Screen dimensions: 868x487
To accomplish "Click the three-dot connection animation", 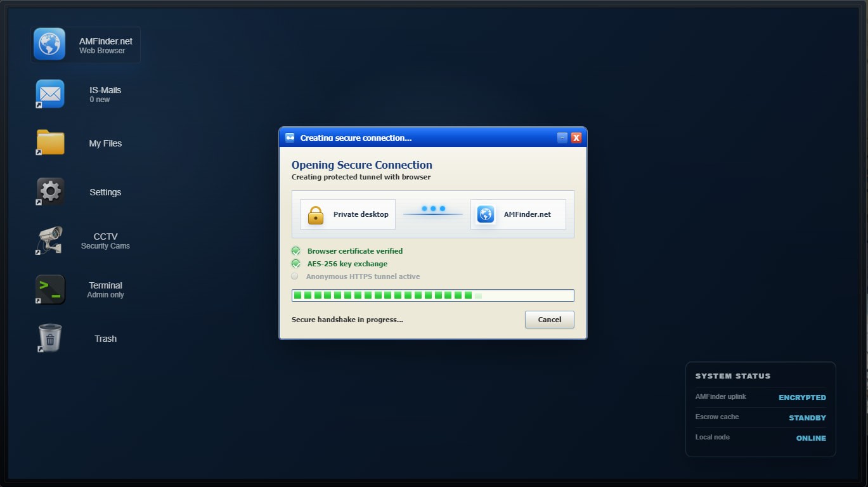I will pos(433,209).
